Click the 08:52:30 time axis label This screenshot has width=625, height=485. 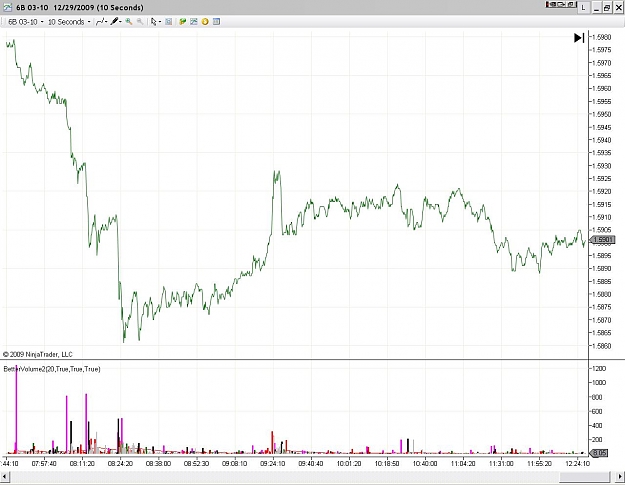(196, 463)
